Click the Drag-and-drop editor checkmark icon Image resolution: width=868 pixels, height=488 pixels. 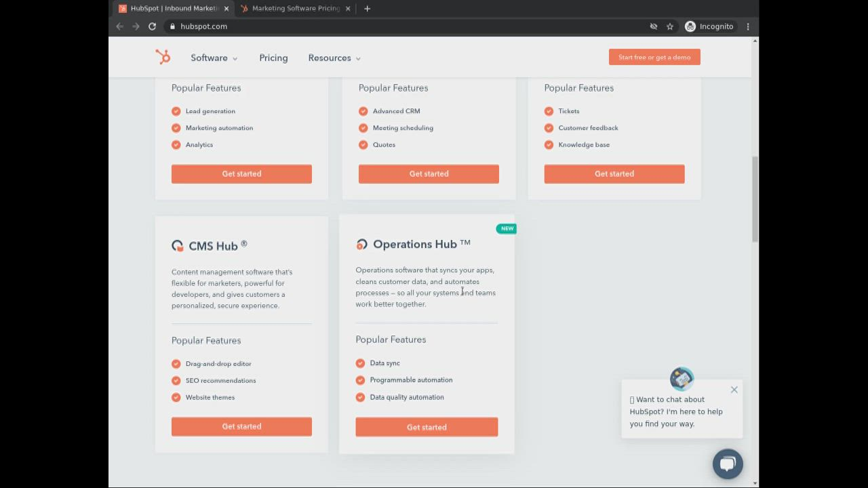click(176, 364)
